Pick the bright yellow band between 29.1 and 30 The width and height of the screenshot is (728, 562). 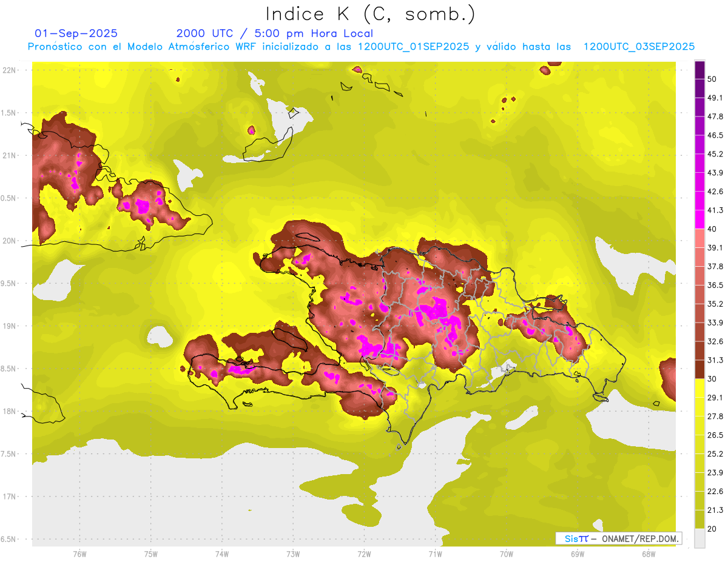(699, 387)
